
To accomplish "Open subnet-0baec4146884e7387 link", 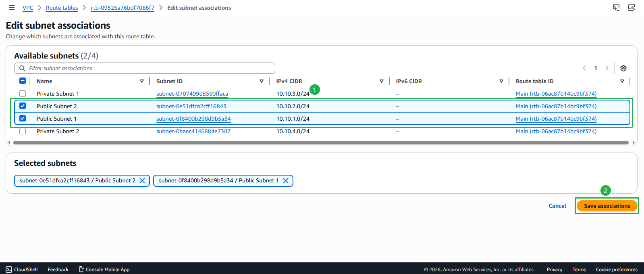I will [193, 131].
